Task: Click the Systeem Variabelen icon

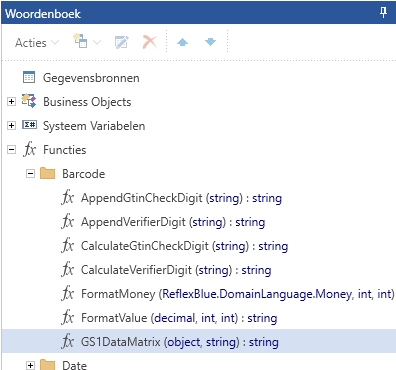Action: 29,125
